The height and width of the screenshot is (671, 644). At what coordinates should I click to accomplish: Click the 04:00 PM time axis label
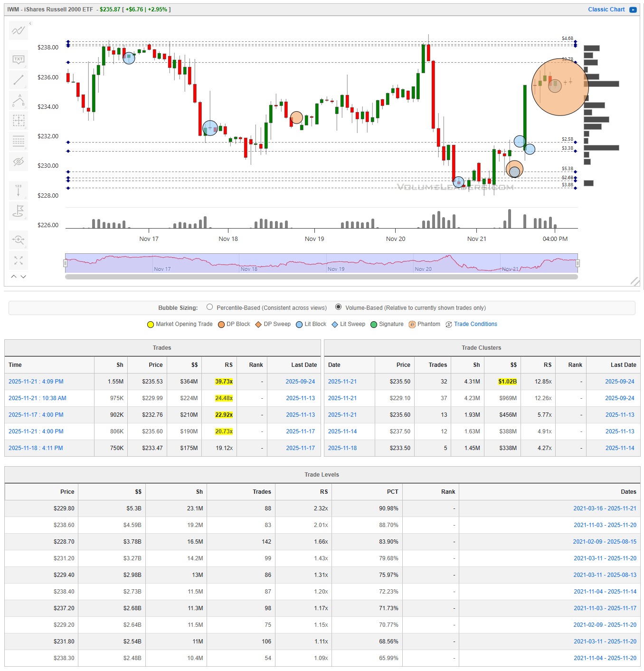[555, 239]
